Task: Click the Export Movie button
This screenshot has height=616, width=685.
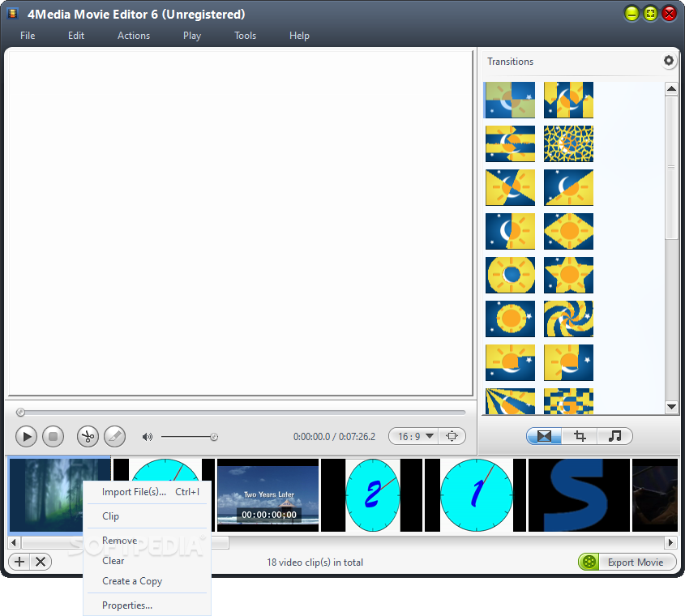Action: click(x=627, y=562)
